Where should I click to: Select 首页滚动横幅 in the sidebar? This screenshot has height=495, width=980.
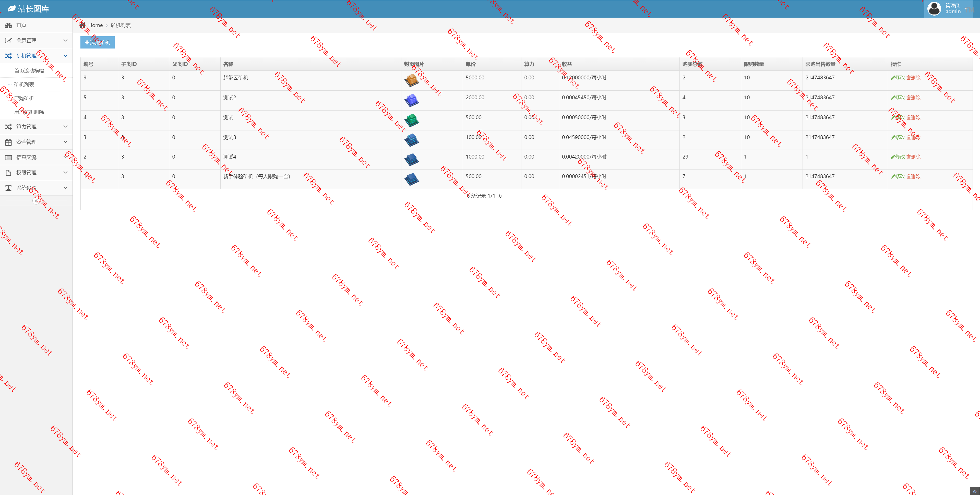tap(29, 71)
